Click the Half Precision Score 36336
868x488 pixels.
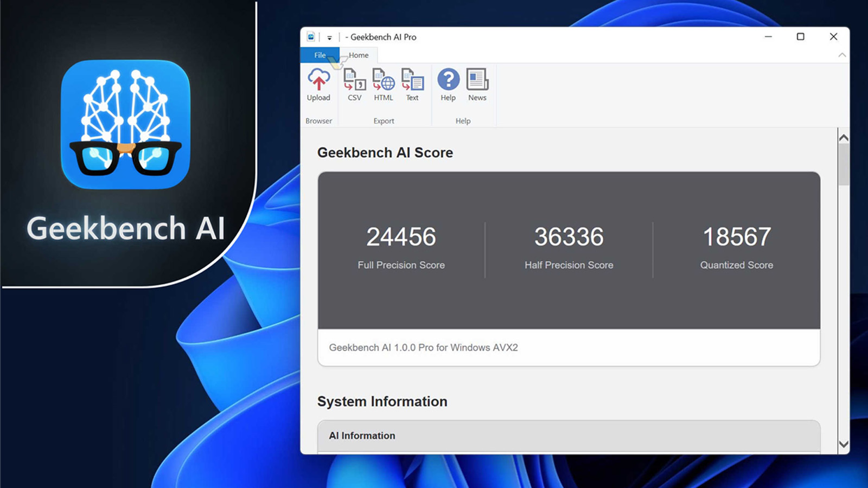(x=569, y=237)
